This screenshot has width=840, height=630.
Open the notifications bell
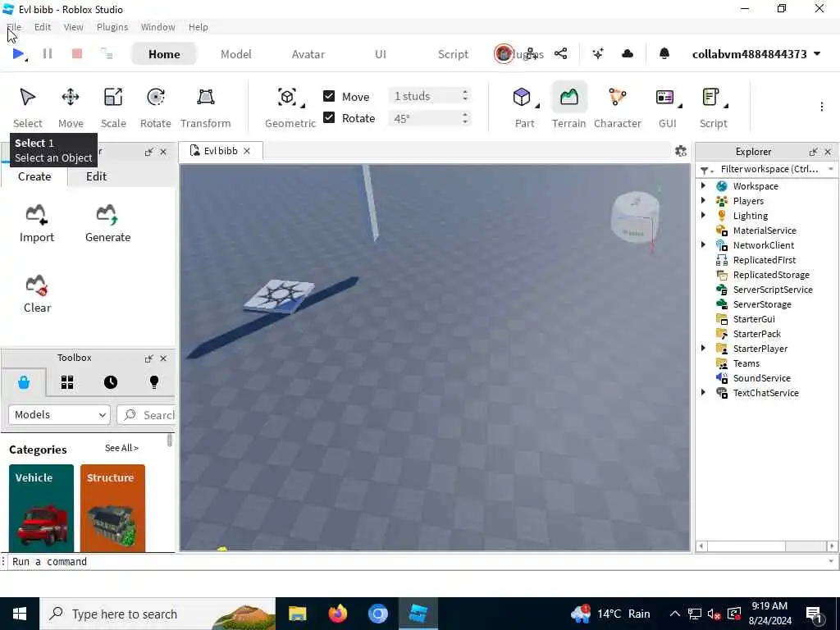coord(664,53)
